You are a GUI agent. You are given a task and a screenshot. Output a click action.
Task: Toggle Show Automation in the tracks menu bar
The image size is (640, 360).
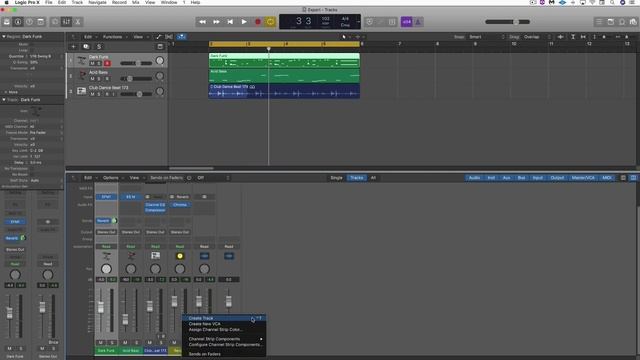click(x=158, y=37)
